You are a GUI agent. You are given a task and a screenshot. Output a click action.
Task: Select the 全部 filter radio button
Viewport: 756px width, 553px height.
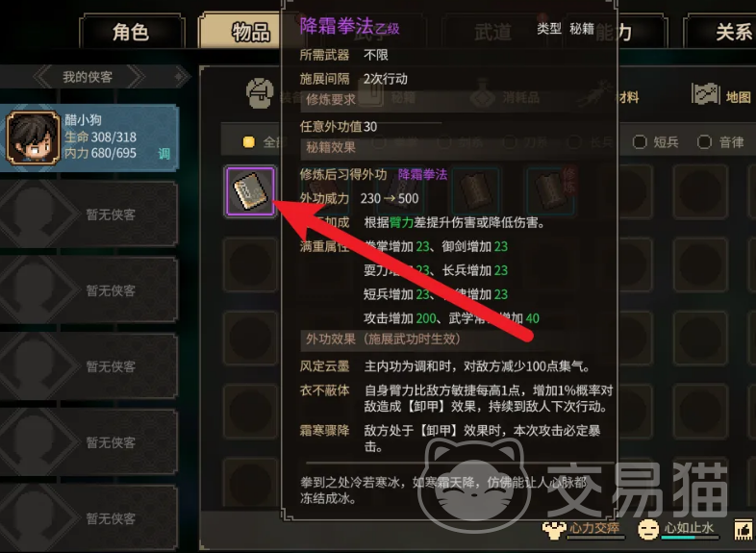coord(249,142)
